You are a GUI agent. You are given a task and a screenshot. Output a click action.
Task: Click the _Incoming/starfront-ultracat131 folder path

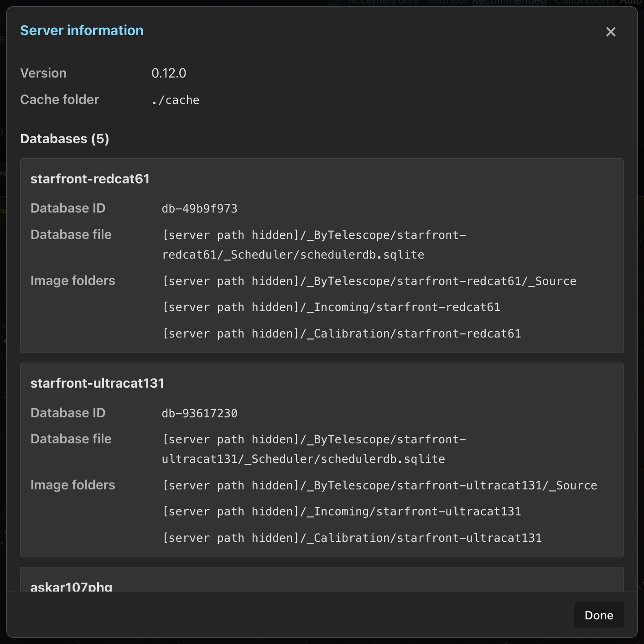point(342,511)
